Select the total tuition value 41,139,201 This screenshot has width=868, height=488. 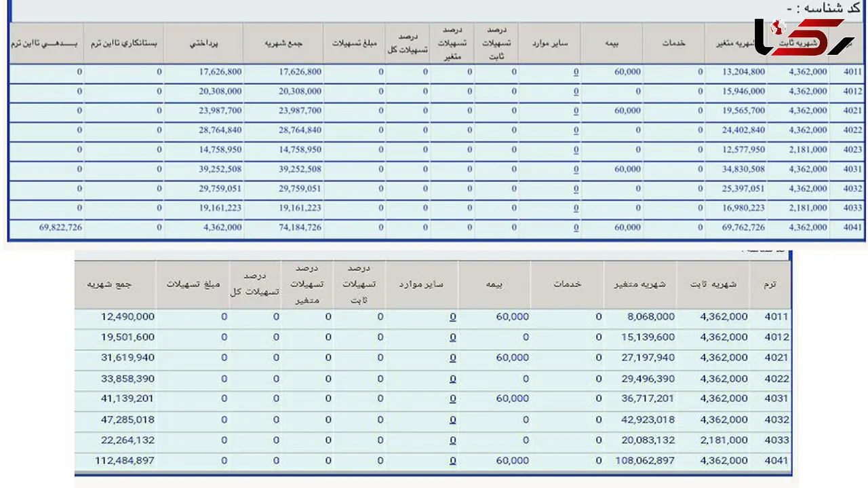tap(128, 399)
